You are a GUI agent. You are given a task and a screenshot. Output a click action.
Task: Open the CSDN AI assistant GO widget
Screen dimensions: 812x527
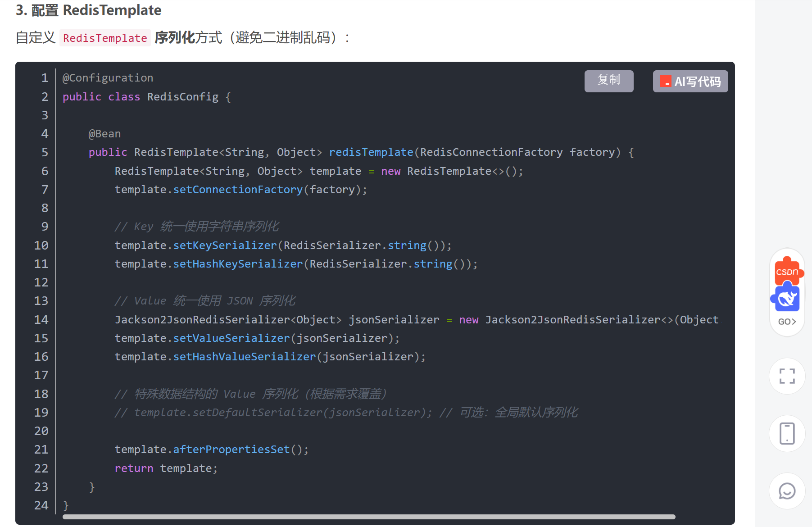point(787,292)
